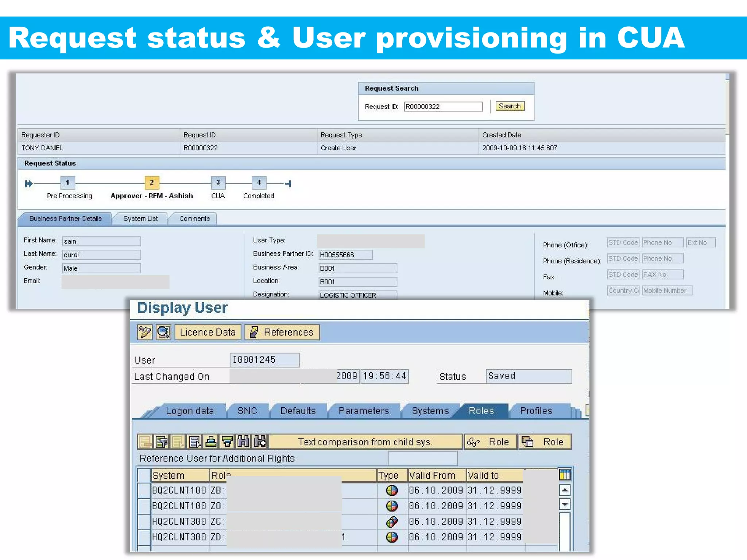Open the Business Partner Details tab

pyautogui.click(x=66, y=219)
